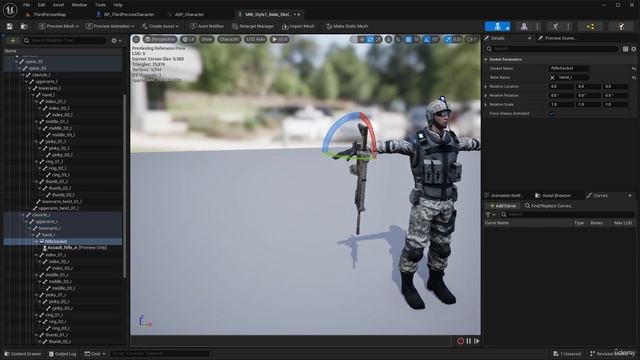640x360 pixels.
Task: Select the rotate gizmo mode icon
Action: coord(370,39)
